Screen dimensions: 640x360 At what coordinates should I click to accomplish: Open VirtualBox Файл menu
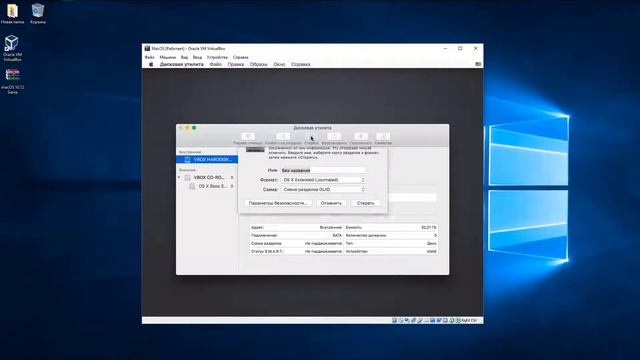[x=150, y=57]
